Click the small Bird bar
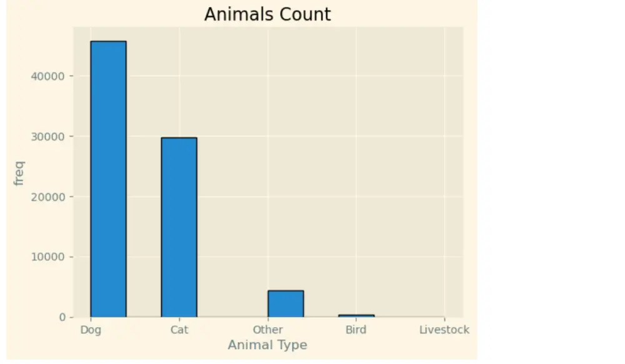Viewport: 625px width, 364px height. [x=356, y=316]
